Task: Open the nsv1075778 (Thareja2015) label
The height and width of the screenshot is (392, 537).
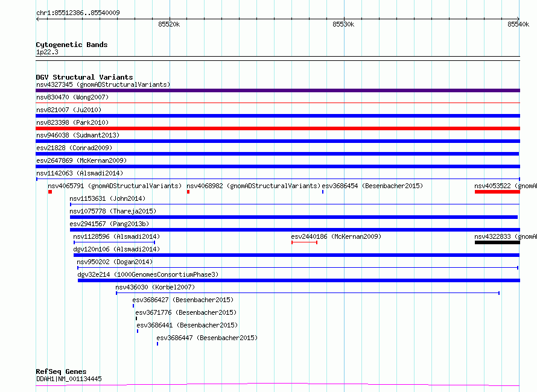Action: [x=113, y=211]
